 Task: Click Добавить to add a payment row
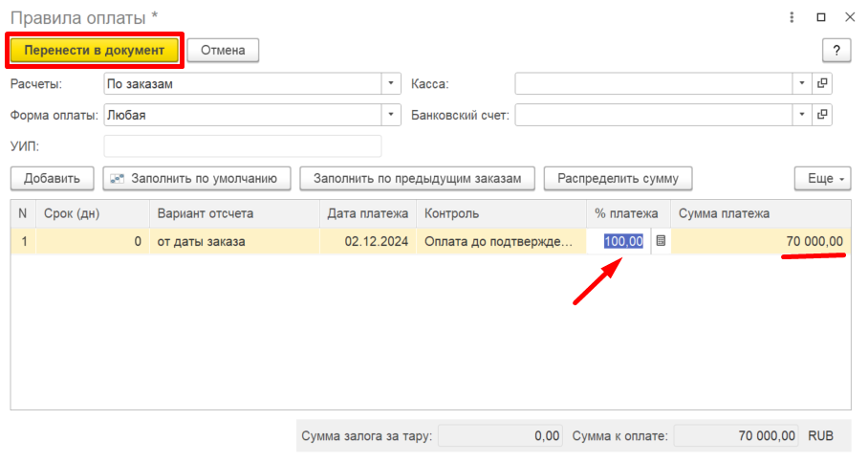[52, 178]
